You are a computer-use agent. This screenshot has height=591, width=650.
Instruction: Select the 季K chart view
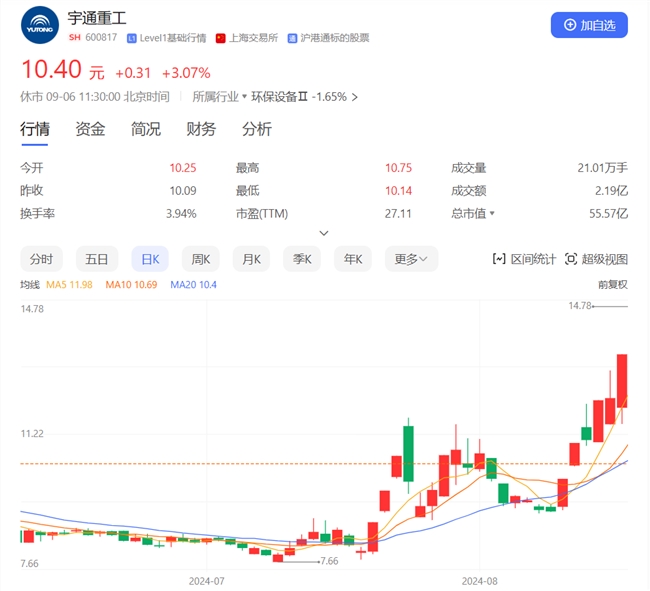pyautogui.click(x=302, y=259)
